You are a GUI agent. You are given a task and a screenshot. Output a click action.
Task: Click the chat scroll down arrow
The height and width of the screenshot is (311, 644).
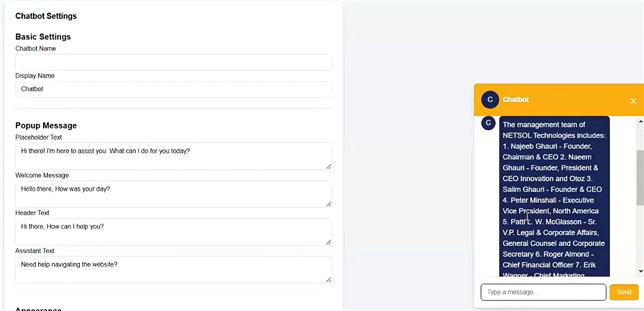pos(640,272)
